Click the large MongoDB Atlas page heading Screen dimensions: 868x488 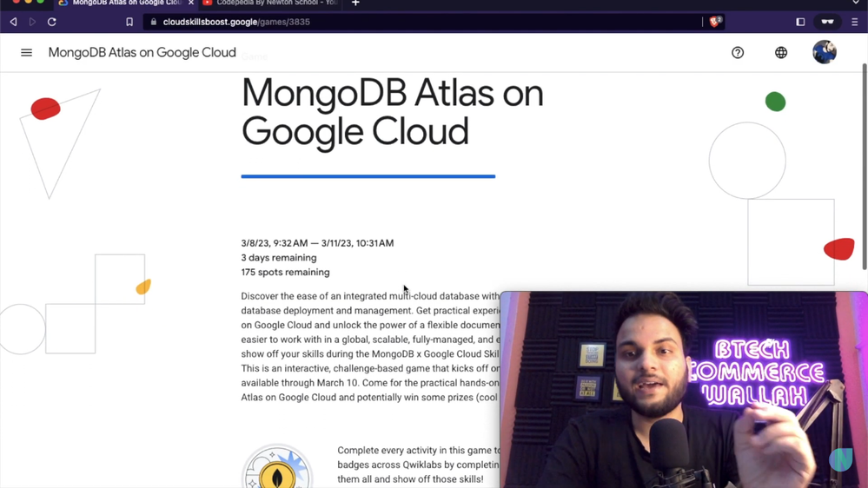392,112
